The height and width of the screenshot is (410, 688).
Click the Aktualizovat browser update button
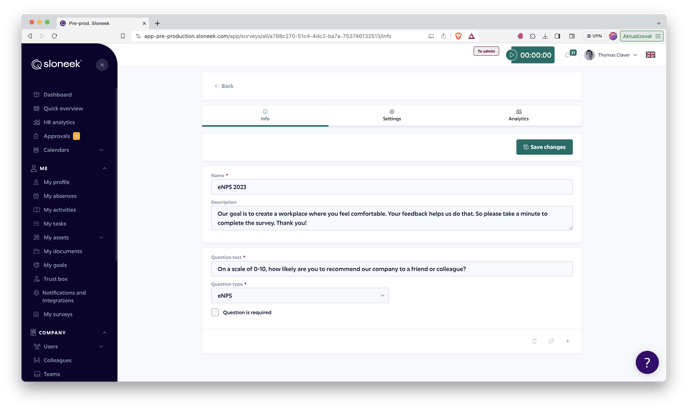[x=641, y=36]
